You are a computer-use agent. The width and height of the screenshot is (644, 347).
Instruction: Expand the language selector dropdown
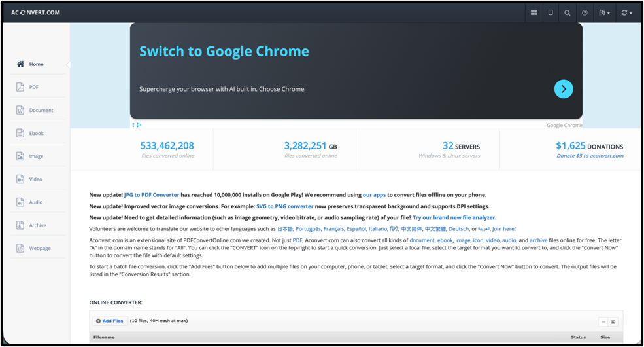pos(604,12)
